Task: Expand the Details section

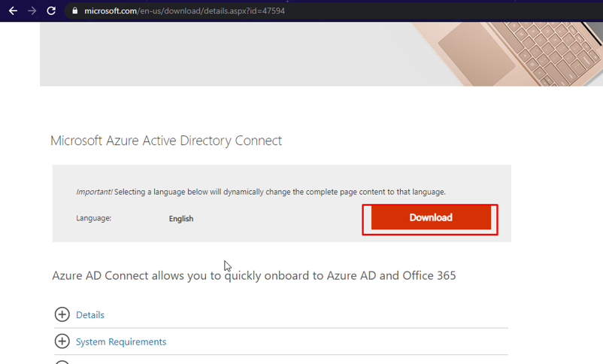Action: point(90,315)
